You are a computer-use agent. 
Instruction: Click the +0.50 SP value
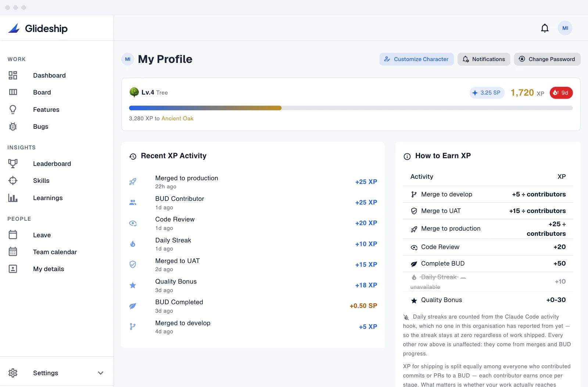363,306
